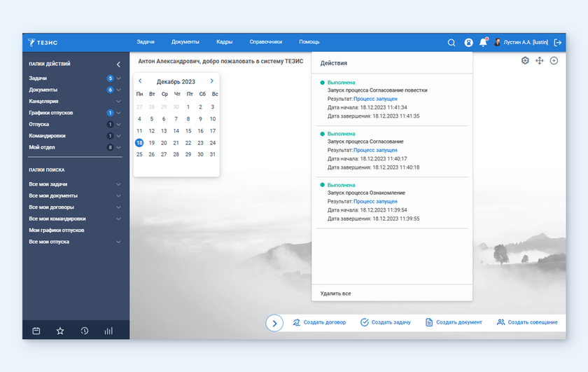The height and width of the screenshot is (372, 588).
Task: Open the Документы menu
Action: pos(185,42)
